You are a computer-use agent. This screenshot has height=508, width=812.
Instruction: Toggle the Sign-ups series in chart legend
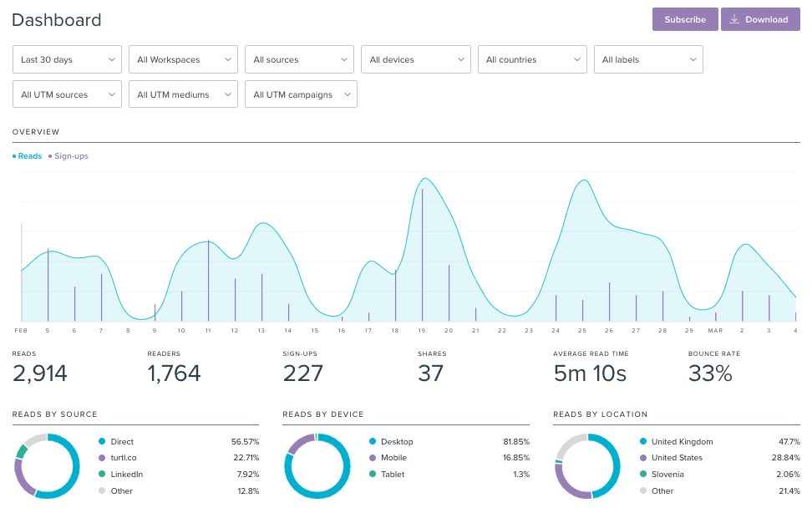(x=69, y=156)
